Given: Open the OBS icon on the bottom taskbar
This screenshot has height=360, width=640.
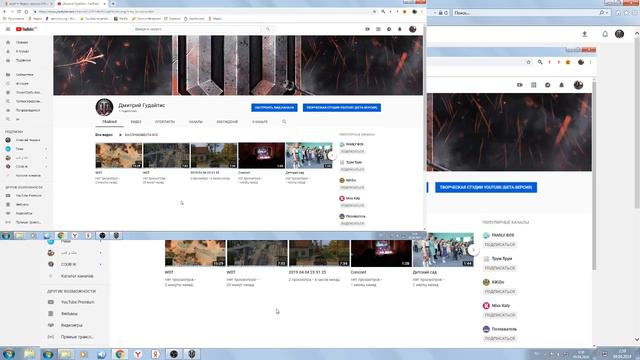Looking at the screenshot, I should tap(173, 354).
